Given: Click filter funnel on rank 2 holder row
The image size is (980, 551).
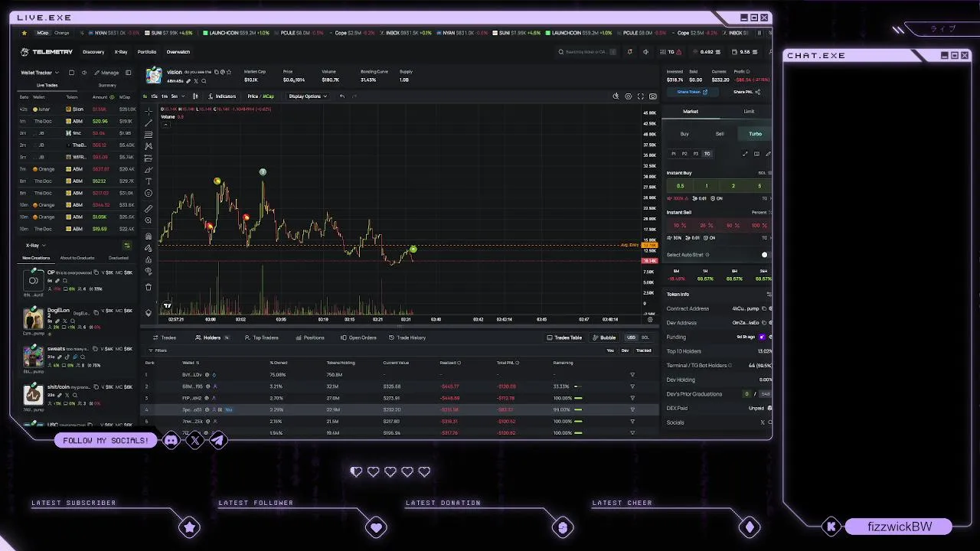Looking at the screenshot, I should pos(632,386).
